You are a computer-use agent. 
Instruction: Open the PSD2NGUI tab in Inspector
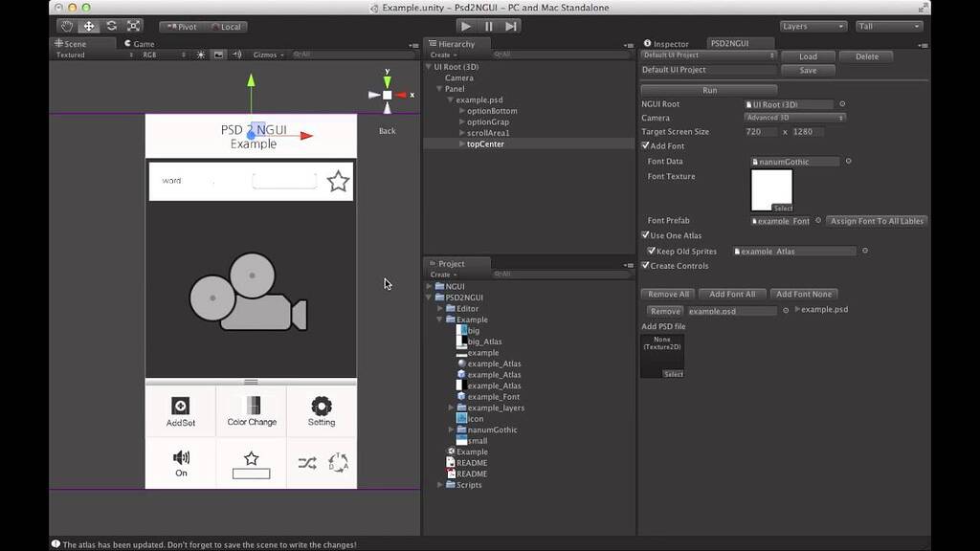tap(728, 42)
